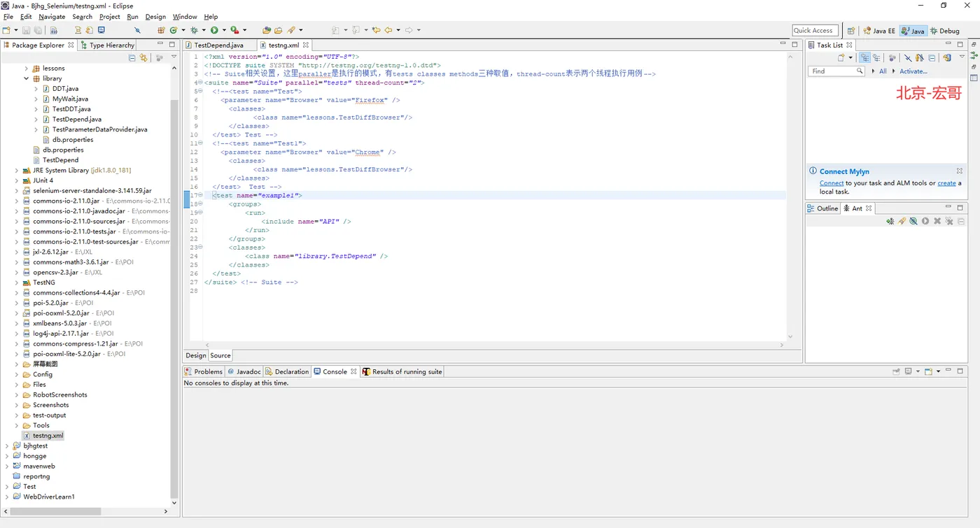This screenshot has height=528, width=980.
Task: Maximize the editor area
Action: pyautogui.click(x=794, y=44)
